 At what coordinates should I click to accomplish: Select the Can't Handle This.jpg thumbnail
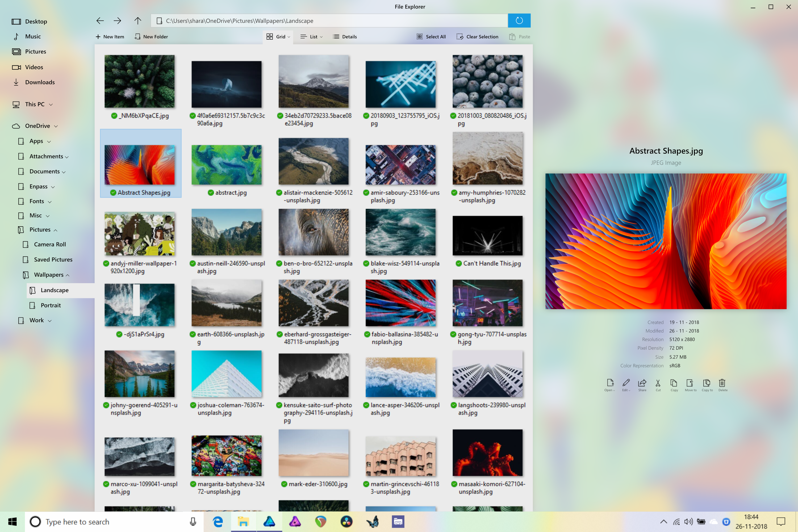487,236
